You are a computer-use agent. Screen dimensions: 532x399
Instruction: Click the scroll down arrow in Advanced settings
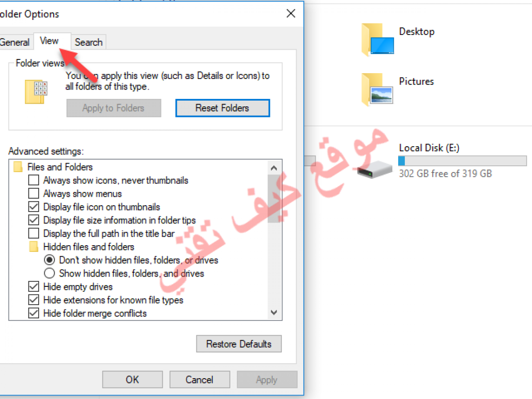pos(274,313)
